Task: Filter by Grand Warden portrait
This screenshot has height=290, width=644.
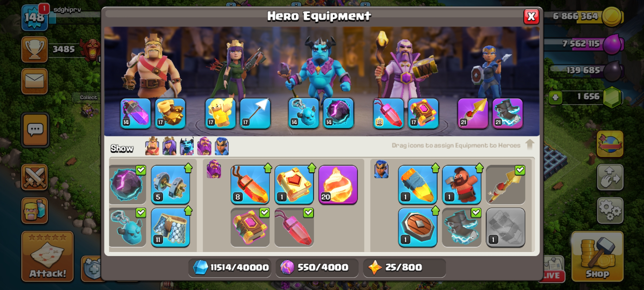Action: click(x=204, y=146)
